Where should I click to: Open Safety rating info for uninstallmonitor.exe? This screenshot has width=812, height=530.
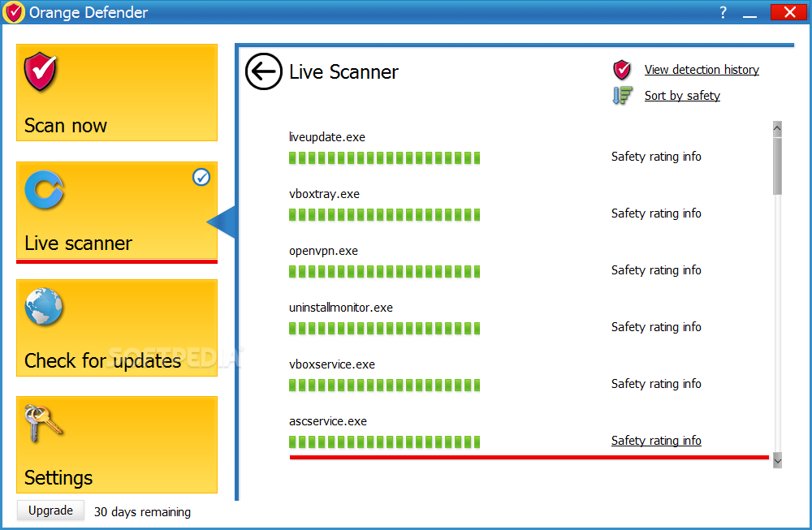click(656, 327)
